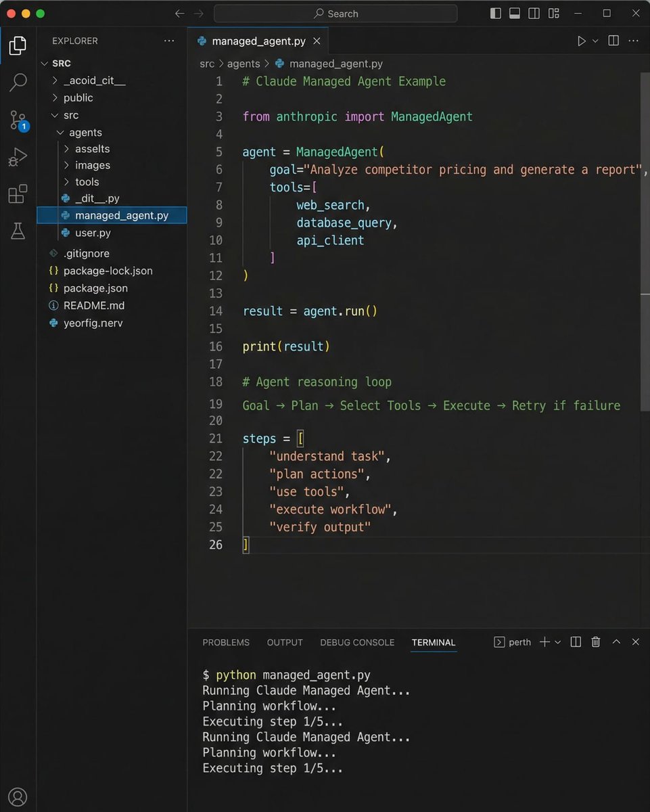Close the terminal panel
The image size is (650, 812).
coord(636,642)
